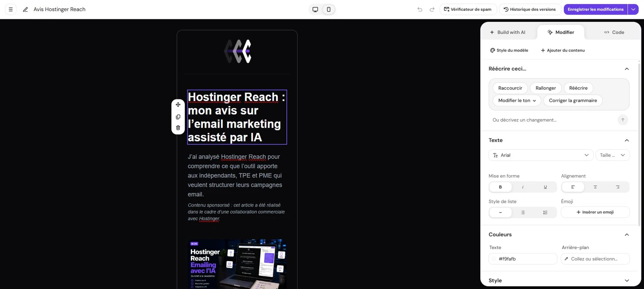Open Vérificateur de spam
This screenshot has width=644, height=289.
(x=467, y=9)
